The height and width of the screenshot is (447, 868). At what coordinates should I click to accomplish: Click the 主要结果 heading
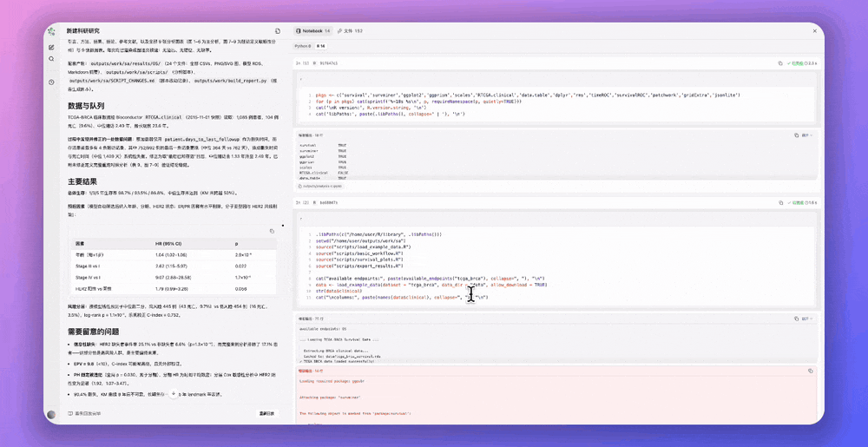[82, 181]
